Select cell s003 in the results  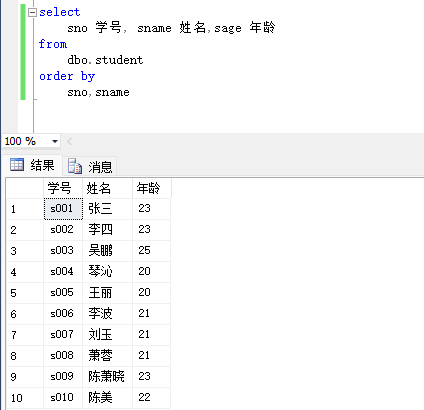coord(63,251)
